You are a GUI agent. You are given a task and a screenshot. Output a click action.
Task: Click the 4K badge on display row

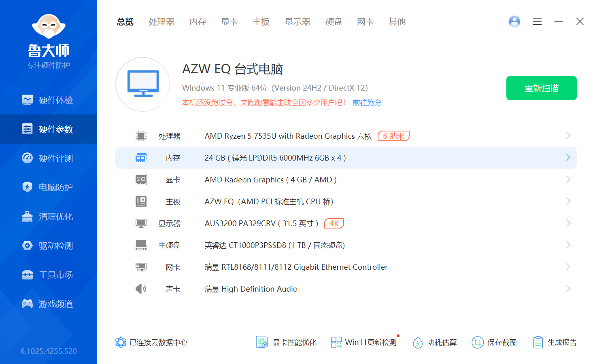(x=334, y=223)
